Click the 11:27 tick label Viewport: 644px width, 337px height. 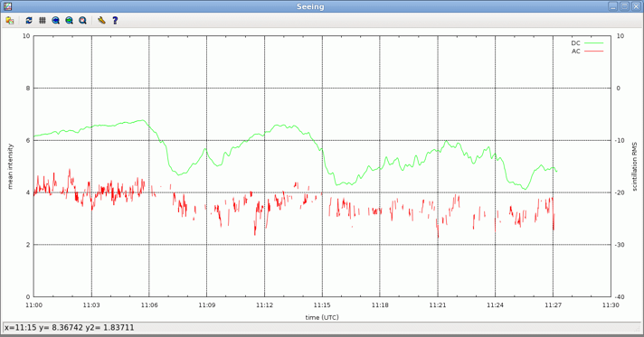pos(554,305)
